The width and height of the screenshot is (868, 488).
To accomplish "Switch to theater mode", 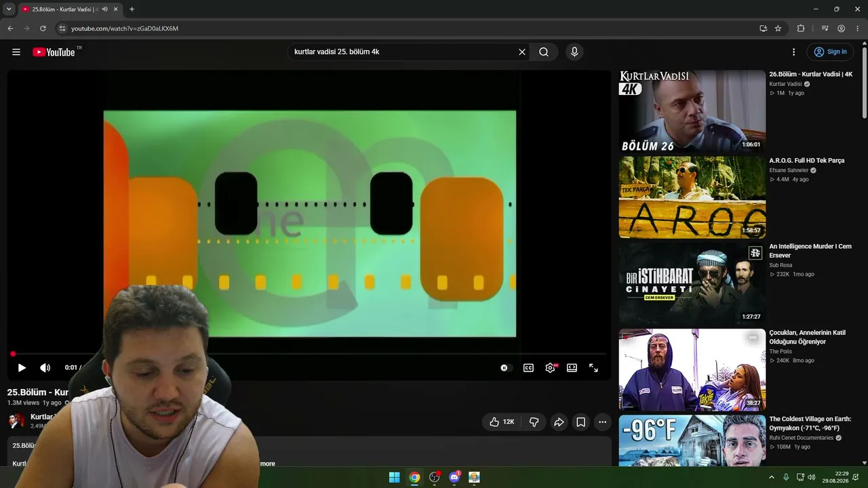I will click(572, 367).
